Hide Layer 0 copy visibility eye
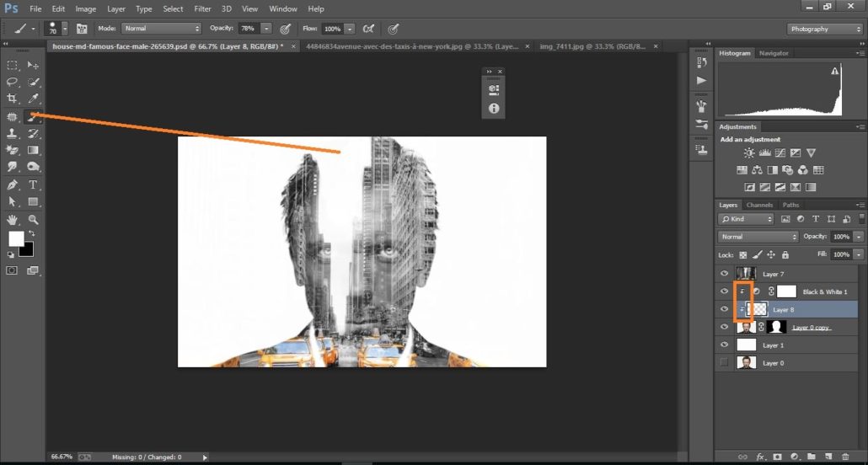 pyautogui.click(x=724, y=327)
